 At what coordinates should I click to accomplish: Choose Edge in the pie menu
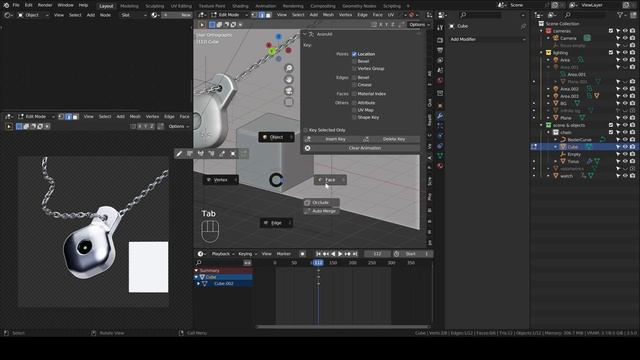tap(276, 223)
